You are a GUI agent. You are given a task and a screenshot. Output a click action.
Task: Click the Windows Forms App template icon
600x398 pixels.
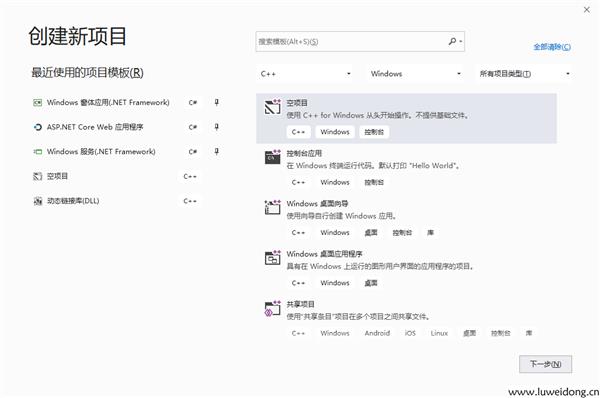coord(38,103)
